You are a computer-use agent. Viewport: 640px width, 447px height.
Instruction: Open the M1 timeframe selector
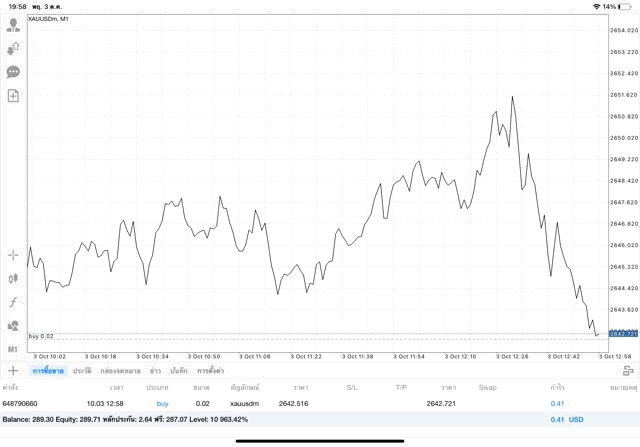[x=13, y=349]
